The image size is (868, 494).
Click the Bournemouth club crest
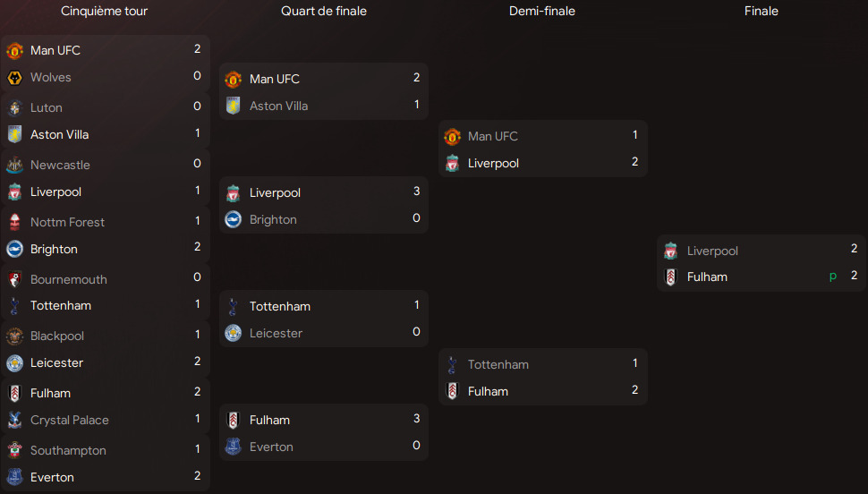click(14, 279)
